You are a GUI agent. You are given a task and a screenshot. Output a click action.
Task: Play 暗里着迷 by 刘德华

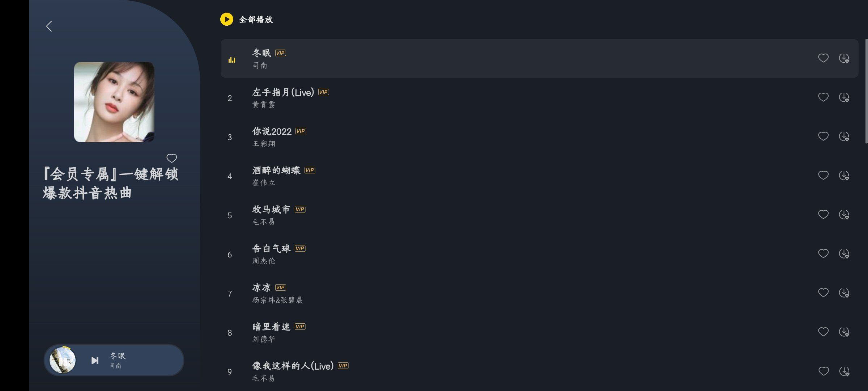(271, 327)
